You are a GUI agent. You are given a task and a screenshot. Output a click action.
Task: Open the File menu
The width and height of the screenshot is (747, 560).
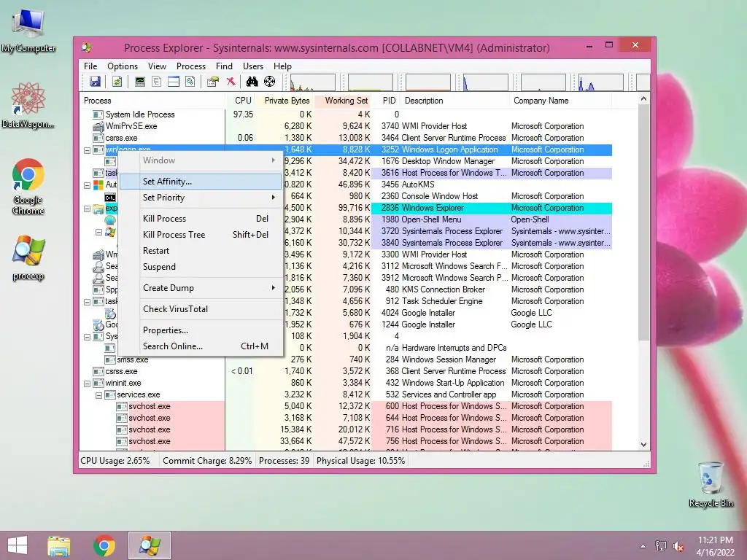pyautogui.click(x=90, y=66)
